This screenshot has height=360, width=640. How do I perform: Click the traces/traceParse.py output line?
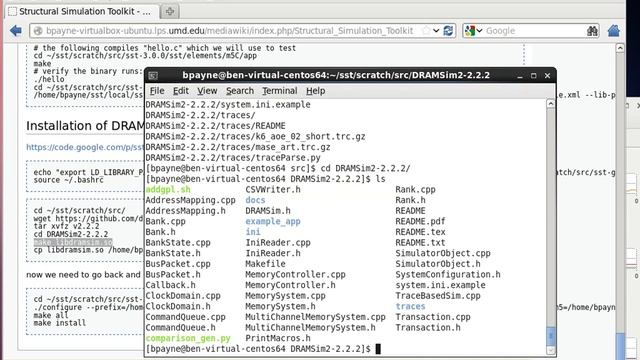point(233,158)
